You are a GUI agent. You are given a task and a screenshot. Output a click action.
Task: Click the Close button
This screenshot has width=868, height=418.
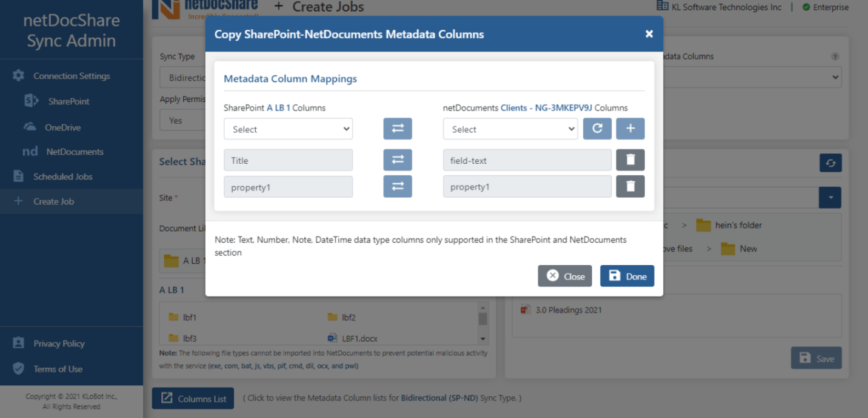565,276
